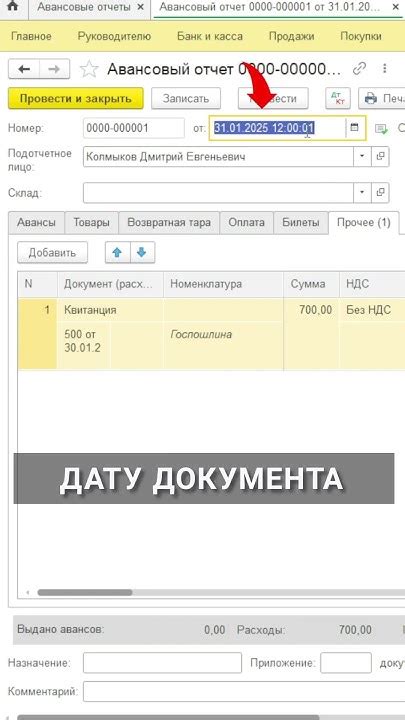The height and width of the screenshot is (720, 405).
Task: Expand Подотчетное лицо dropdown list
Action: [x=362, y=157]
